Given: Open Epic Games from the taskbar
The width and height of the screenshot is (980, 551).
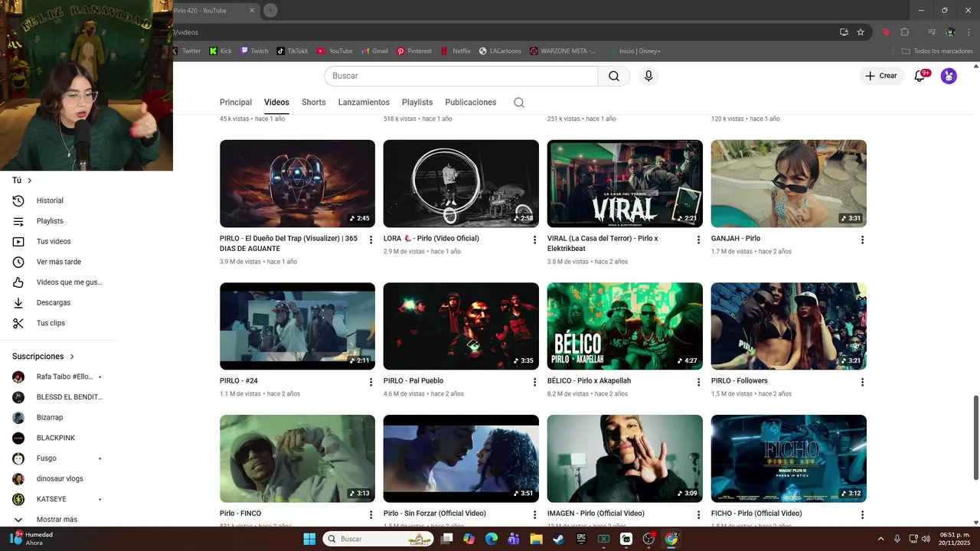Looking at the screenshot, I should coord(581,539).
